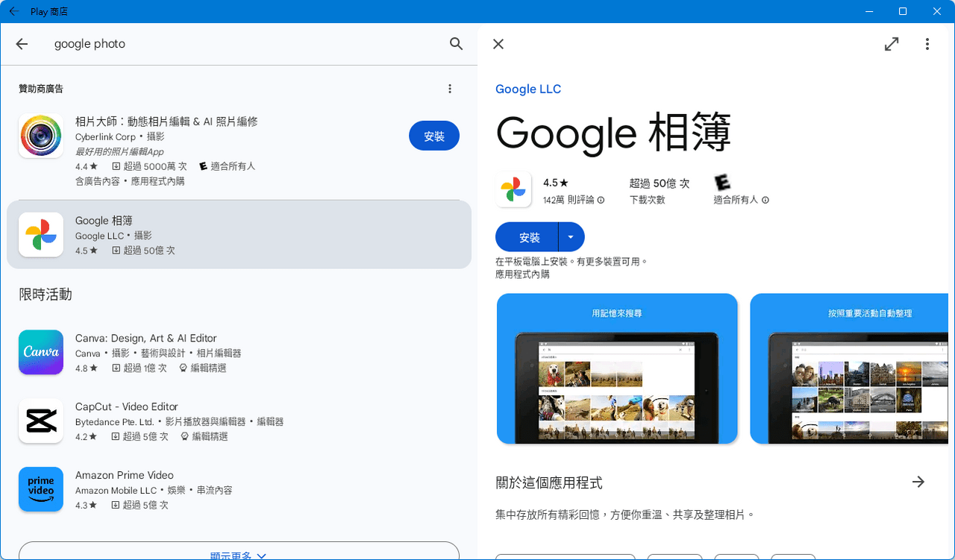Open the Amazon Prime Video result
This screenshot has width=955, height=560.
click(x=239, y=489)
